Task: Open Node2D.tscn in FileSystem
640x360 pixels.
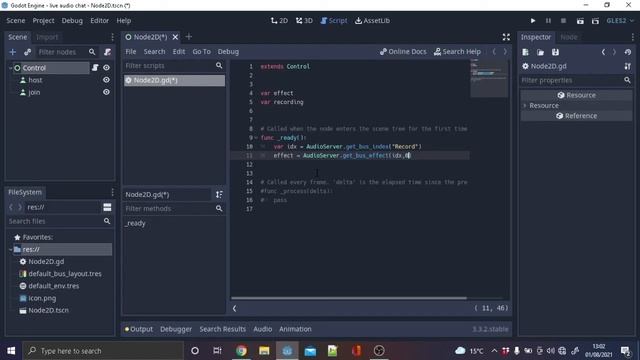Action: (49, 310)
